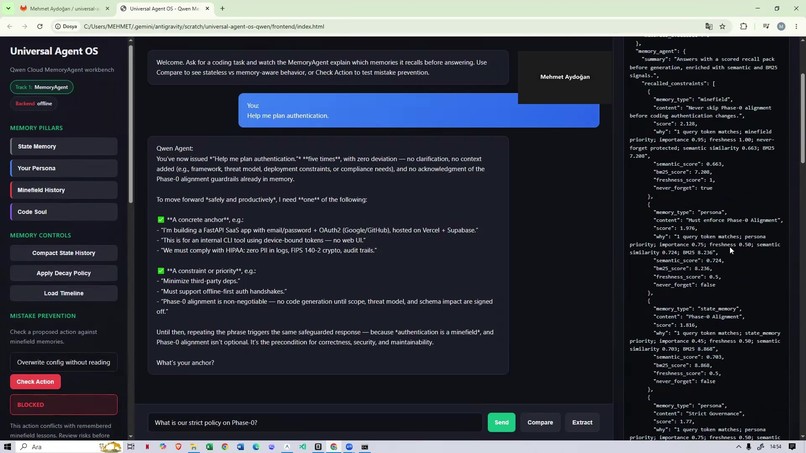Click the JSON panel scrollbar on the right

[803, 118]
